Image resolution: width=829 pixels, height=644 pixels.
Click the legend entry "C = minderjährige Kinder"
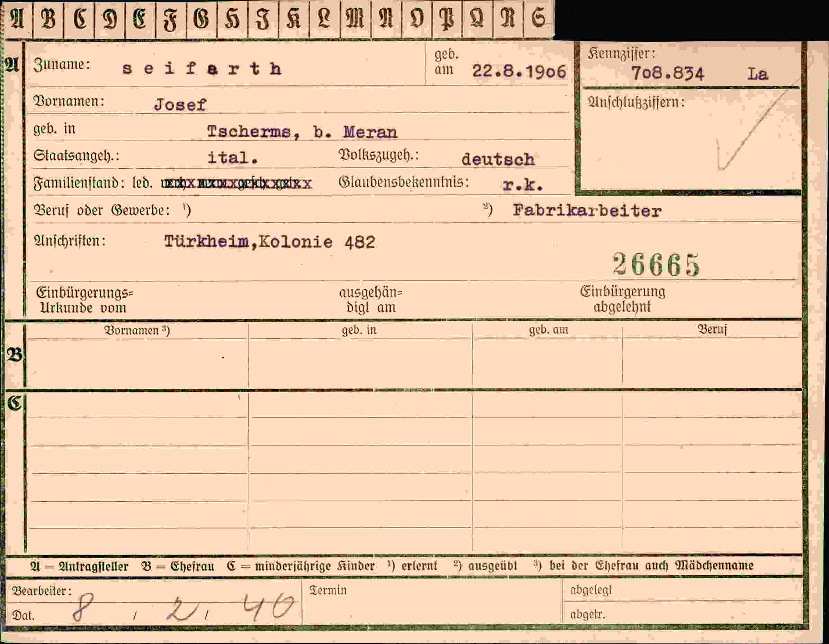click(x=301, y=566)
